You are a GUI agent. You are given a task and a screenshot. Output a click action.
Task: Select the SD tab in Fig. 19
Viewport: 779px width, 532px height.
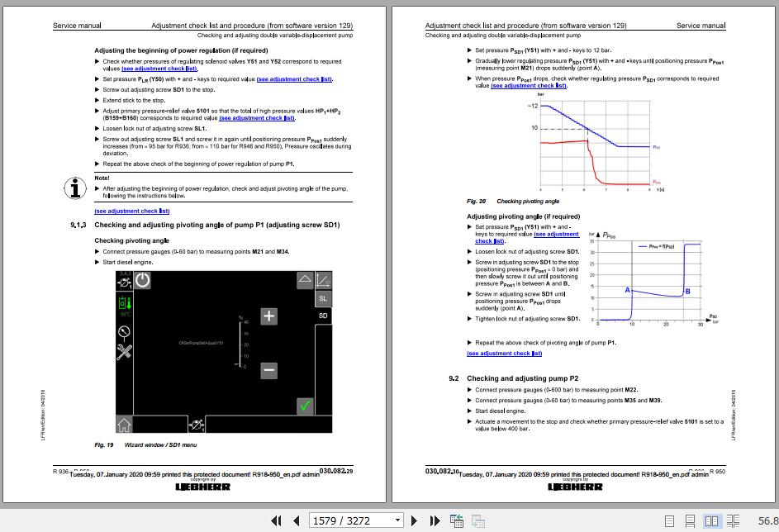[x=323, y=316]
